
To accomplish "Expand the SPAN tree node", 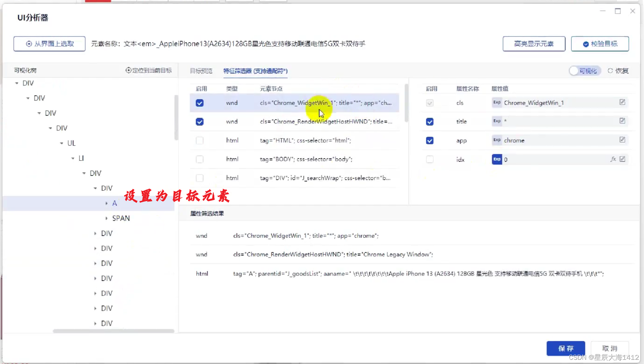I will pyautogui.click(x=107, y=218).
